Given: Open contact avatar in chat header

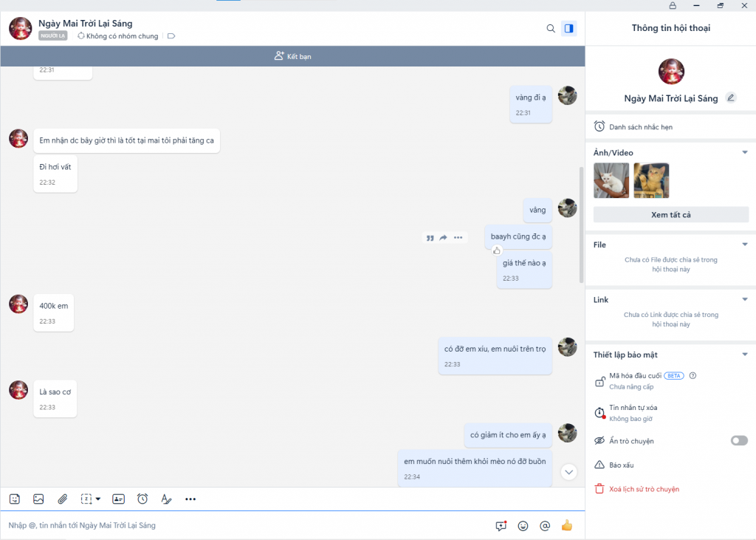Looking at the screenshot, I should click(20, 29).
